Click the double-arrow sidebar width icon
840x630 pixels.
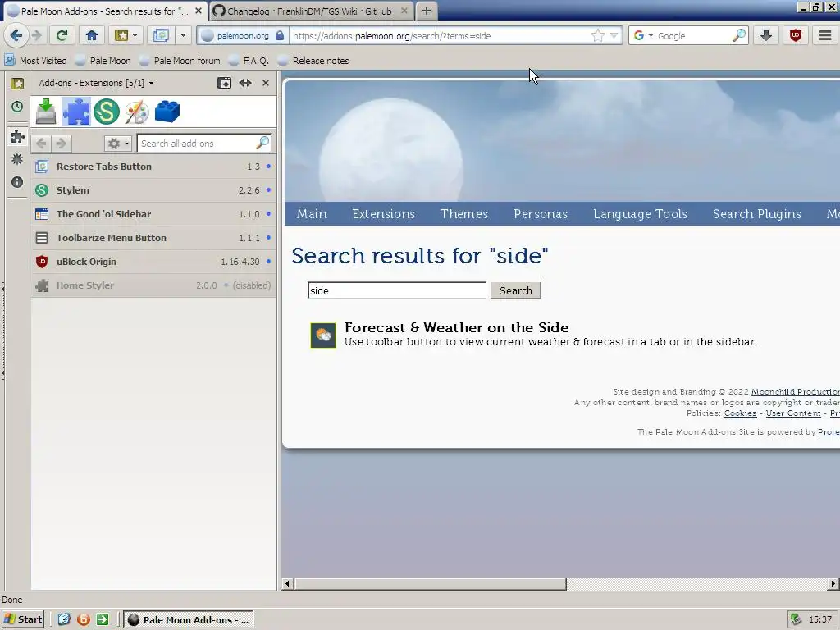(245, 83)
